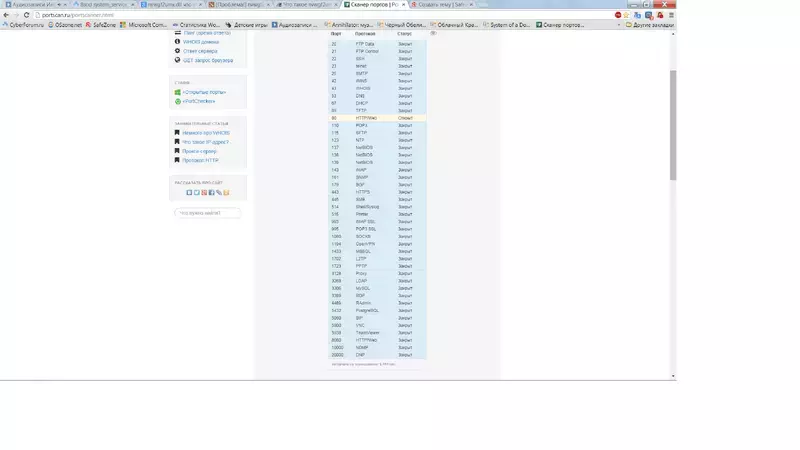
Task: Expand the bookmarks bar overflow arrow
Action: coord(619,24)
